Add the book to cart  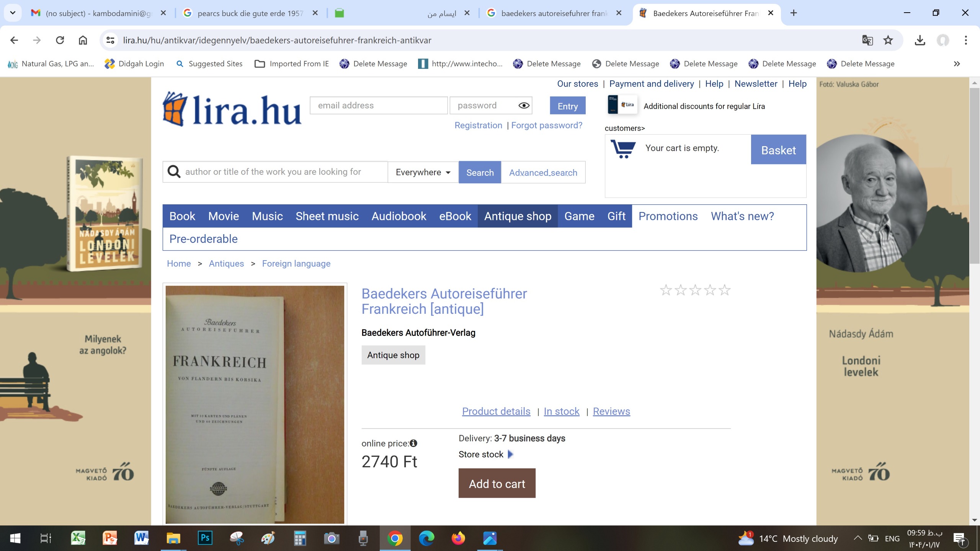coord(497,484)
